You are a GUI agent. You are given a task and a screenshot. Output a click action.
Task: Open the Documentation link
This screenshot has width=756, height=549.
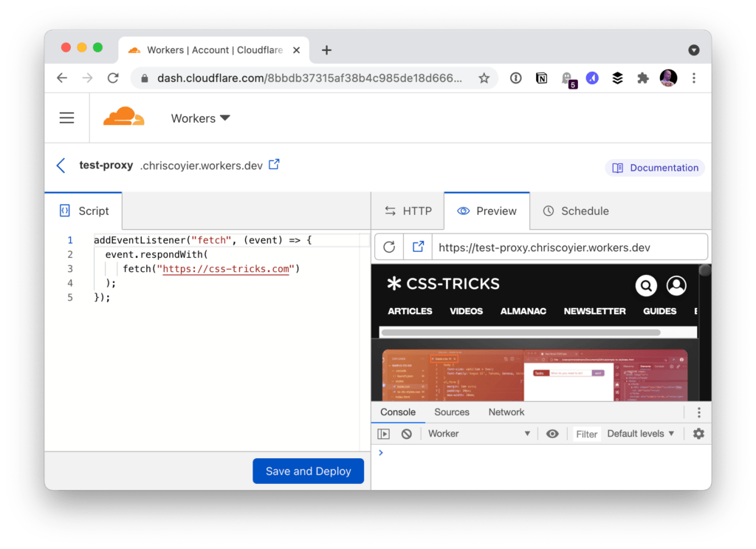click(655, 168)
